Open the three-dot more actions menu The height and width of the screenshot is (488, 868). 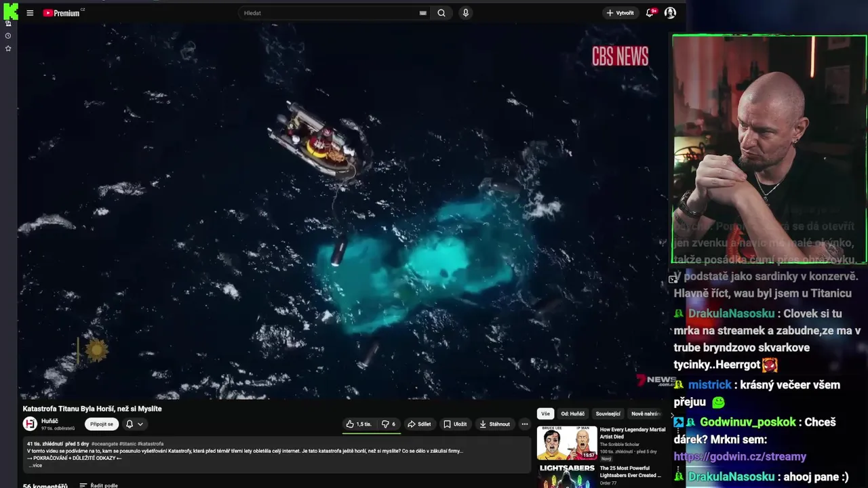coord(524,424)
